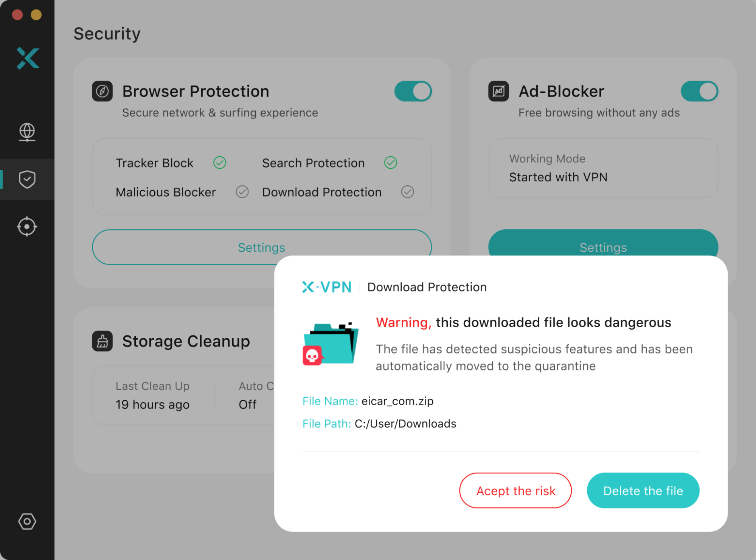Click the X-VPN logo in the warning dialog

click(x=327, y=287)
